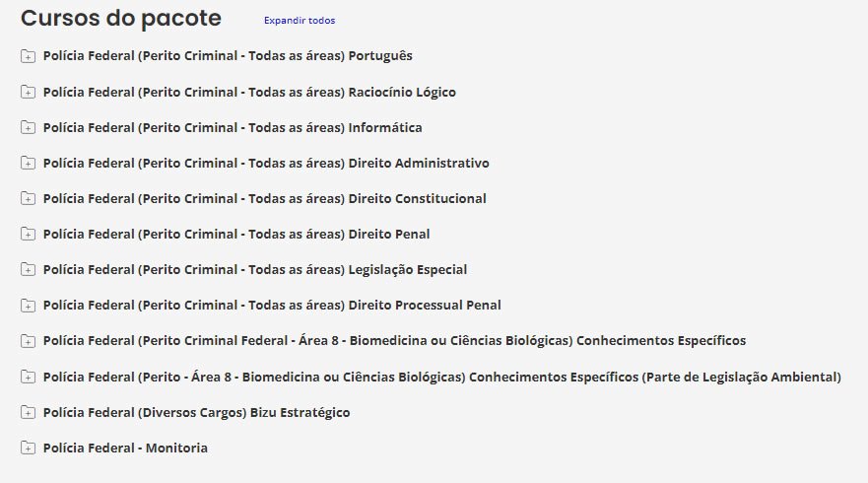868x483 pixels.
Task: Select the Direito Penal course title
Action: point(236,235)
